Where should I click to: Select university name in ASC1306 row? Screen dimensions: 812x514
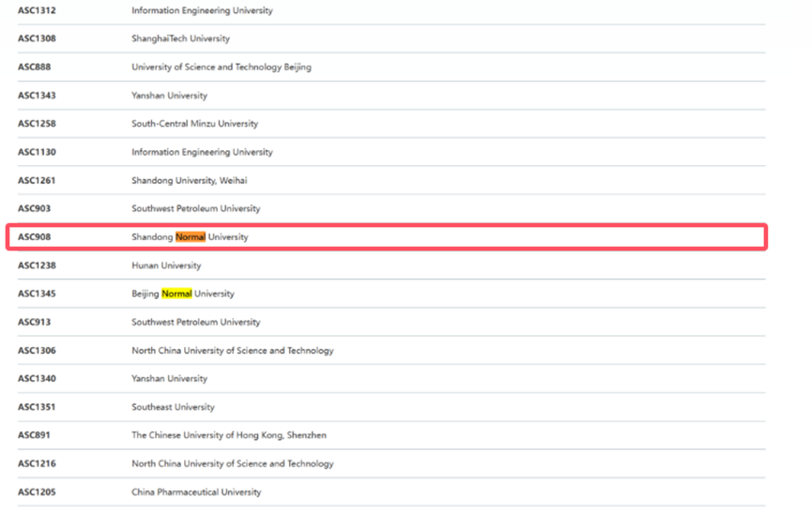[232, 351]
